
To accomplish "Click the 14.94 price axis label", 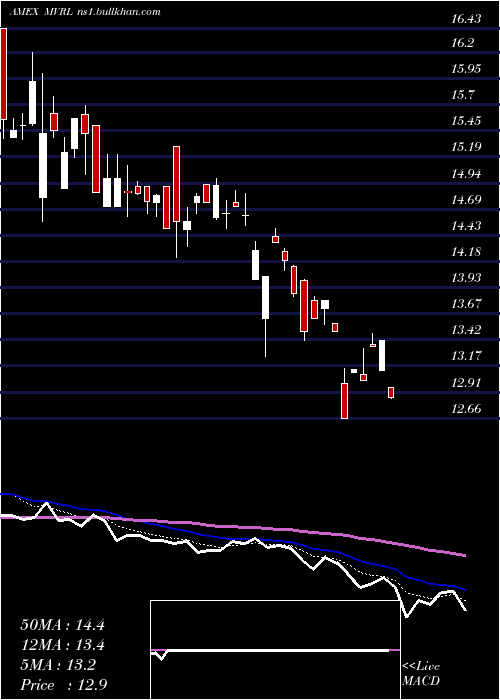I will (x=466, y=174).
